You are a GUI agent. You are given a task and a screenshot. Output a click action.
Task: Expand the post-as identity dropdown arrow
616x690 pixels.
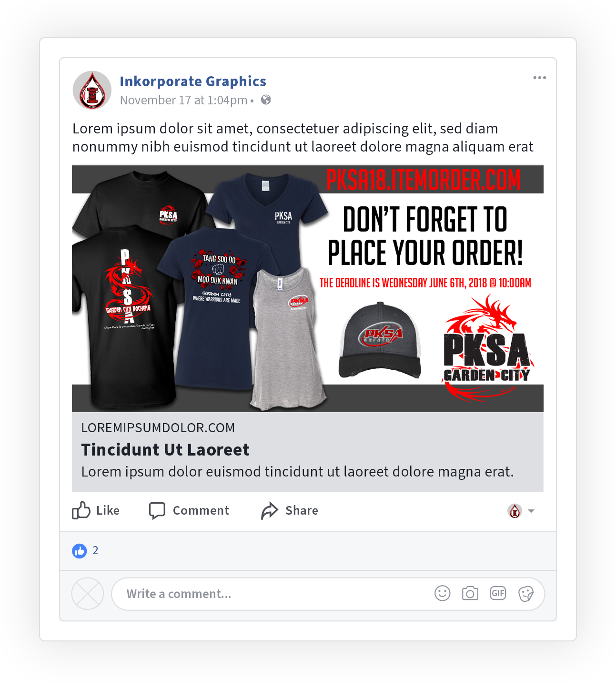tap(531, 511)
